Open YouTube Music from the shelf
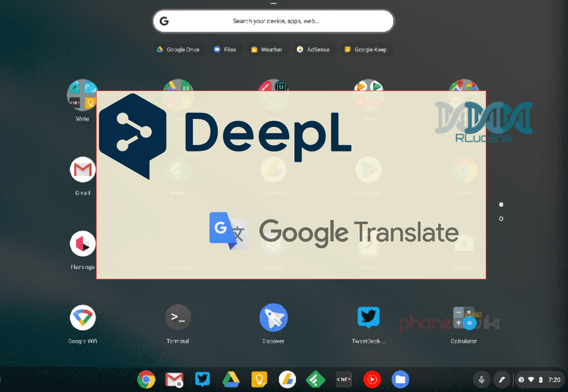Screen dimensions: 568x392 372,379
